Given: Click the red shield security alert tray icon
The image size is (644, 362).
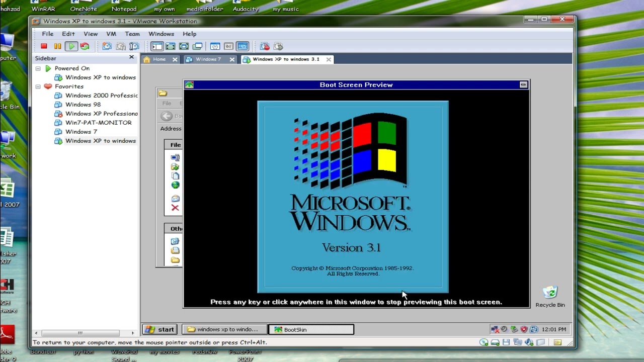Looking at the screenshot, I should pyautogui.click(x=524, y=329).
